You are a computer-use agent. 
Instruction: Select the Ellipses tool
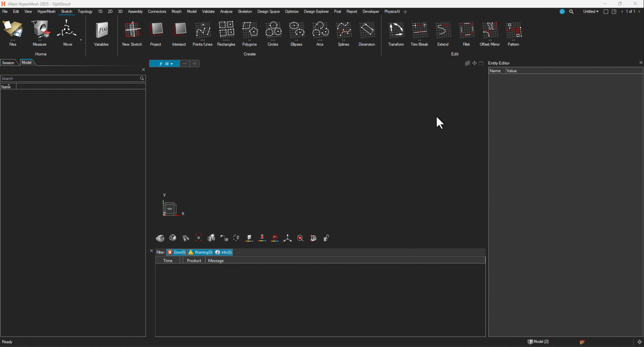click(x=297, y=33)
